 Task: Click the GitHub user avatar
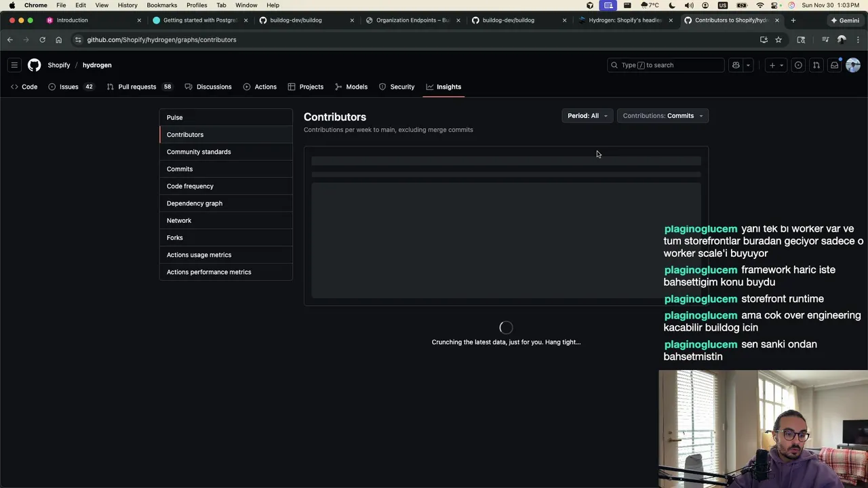point(853,65)
